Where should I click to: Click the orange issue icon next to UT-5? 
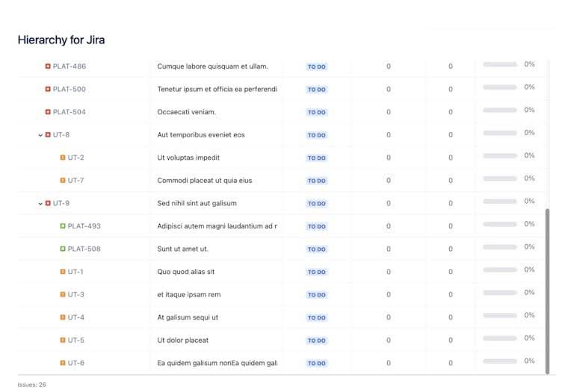tap(63, 340)
